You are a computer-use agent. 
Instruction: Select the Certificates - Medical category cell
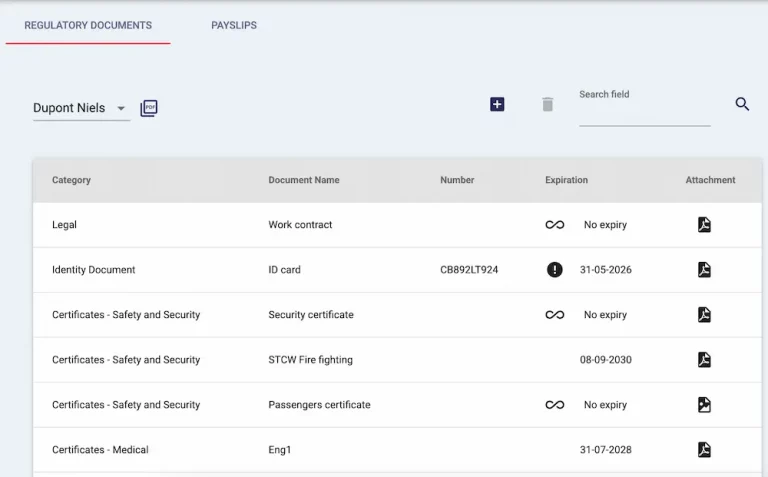(x=100, y=450)
